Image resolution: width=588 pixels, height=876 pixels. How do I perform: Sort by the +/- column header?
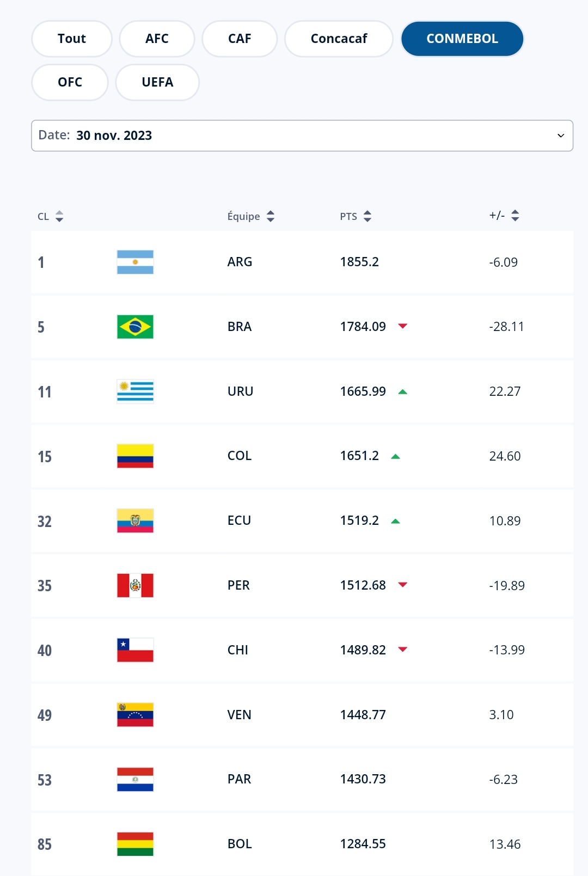(504, 216)
